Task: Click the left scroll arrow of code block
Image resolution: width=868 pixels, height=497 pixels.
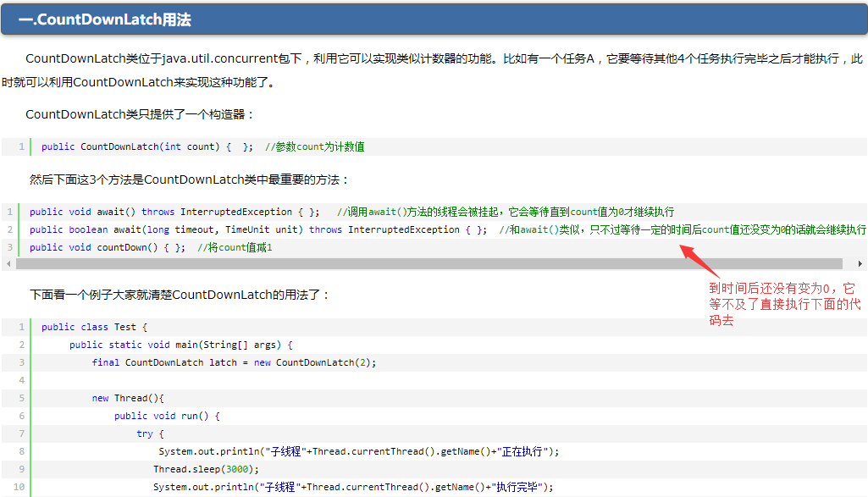Action: click(x=8, y=264)
